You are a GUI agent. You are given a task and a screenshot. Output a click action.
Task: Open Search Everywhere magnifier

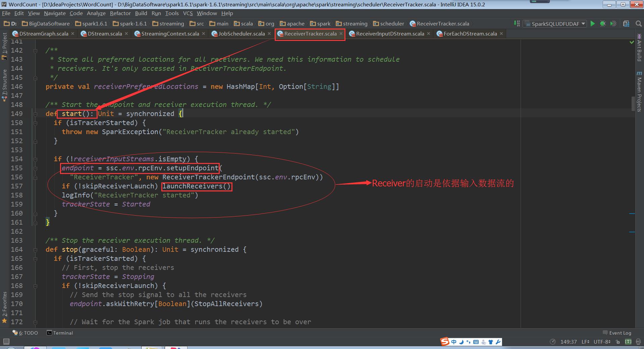(639, 23)
